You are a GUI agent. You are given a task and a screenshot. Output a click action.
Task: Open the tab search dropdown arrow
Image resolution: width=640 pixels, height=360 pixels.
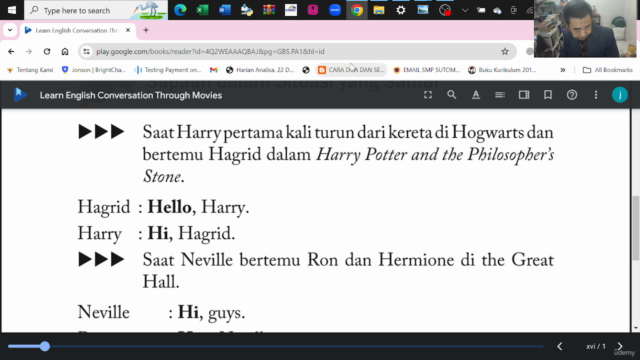tap(10, 30)
